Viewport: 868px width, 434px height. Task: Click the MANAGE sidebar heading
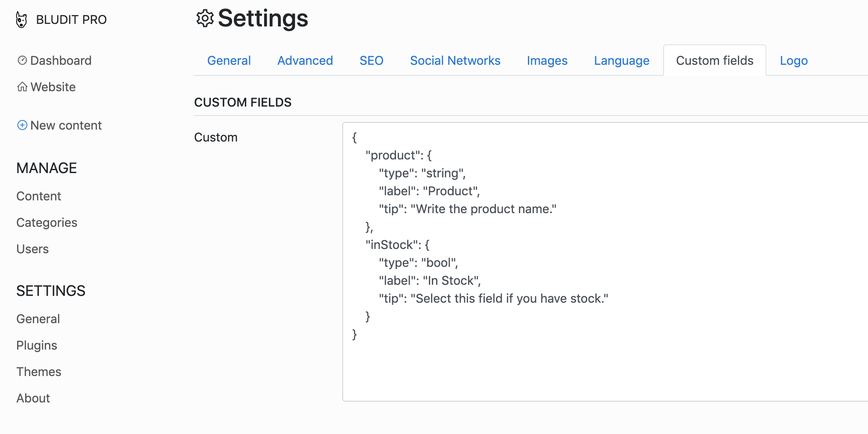(x=47, y=168)
